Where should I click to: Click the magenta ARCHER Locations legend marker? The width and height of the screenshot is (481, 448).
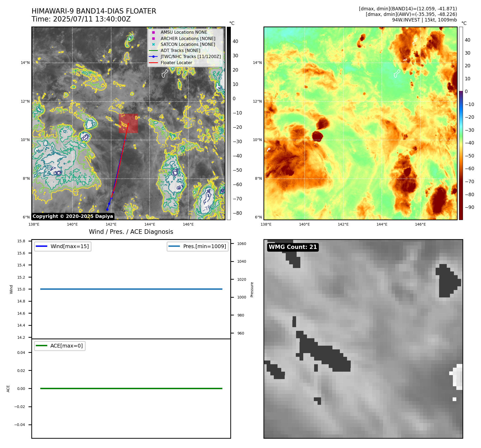click(x=153, y=38)
